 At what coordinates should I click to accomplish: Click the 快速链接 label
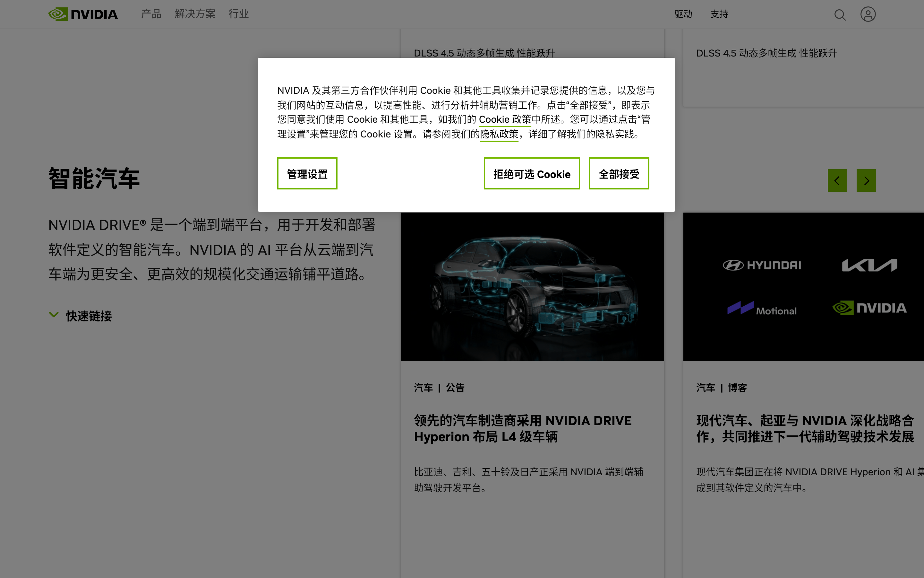tap(89, 316)
